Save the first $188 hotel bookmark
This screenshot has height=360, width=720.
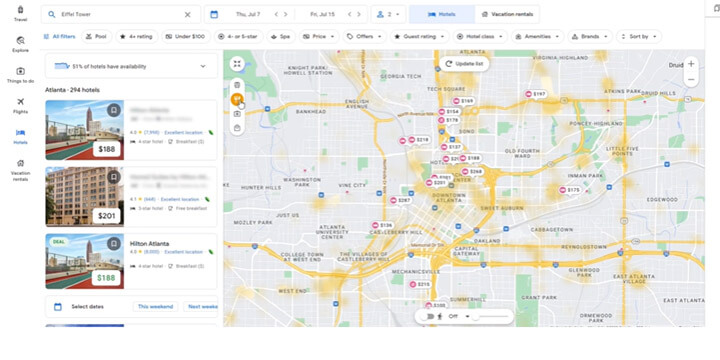(113, 110)
